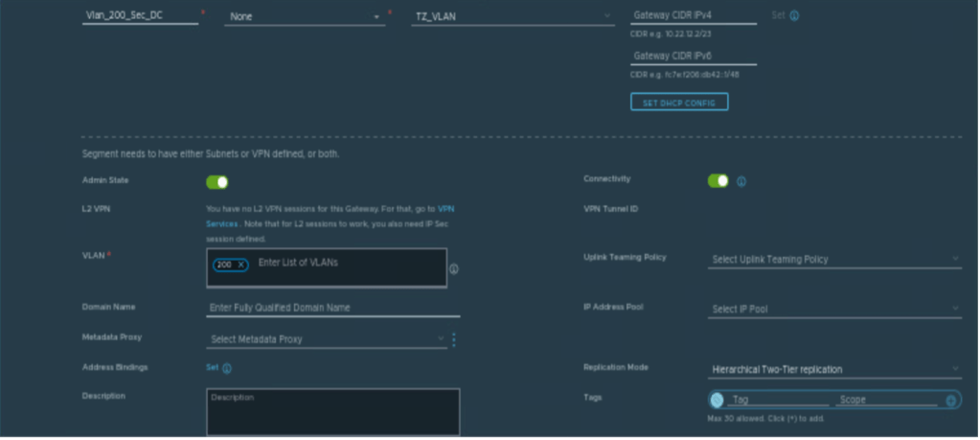Click the Gateway CIDR IPv4 input field

693,15
